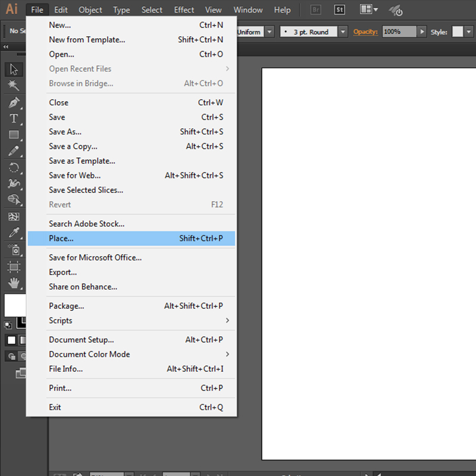Click Save As... menu entry
The width and height of the screenshot is (476, 476).
click(65, 132)
